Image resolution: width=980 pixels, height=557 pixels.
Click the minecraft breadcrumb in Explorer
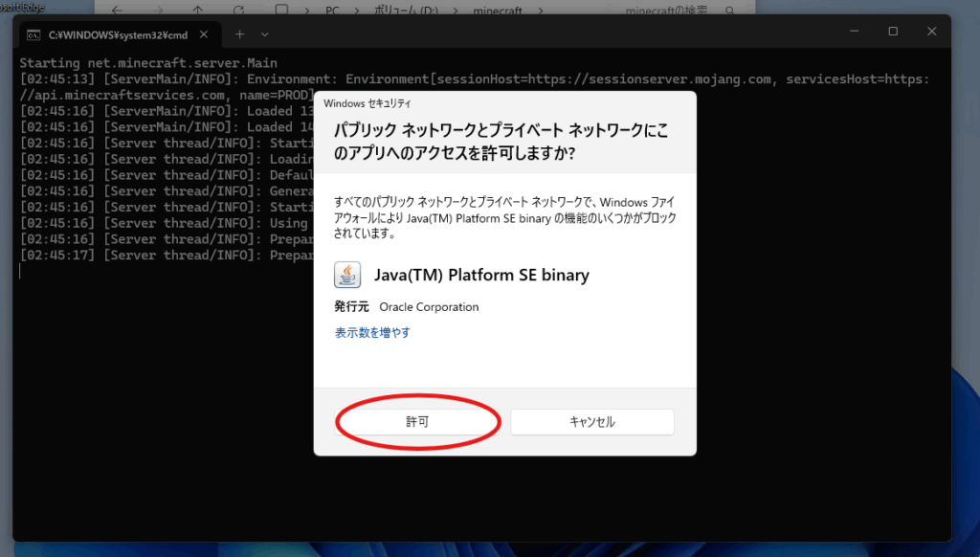498,11
